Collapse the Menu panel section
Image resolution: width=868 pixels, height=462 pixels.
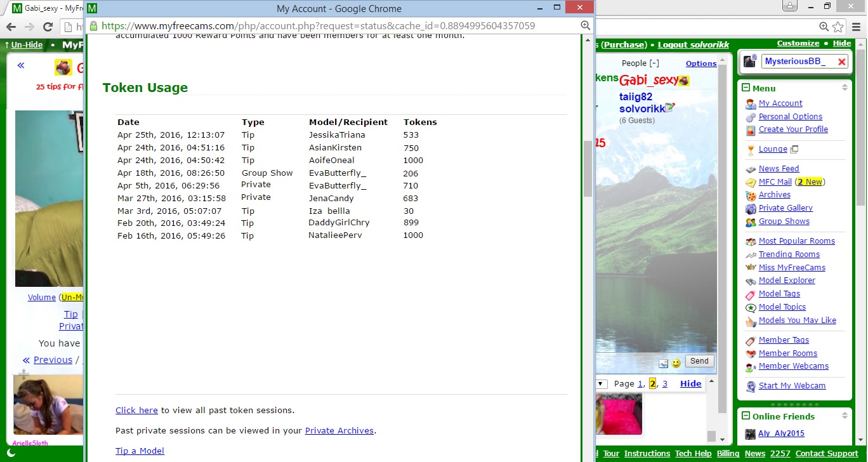746,88
